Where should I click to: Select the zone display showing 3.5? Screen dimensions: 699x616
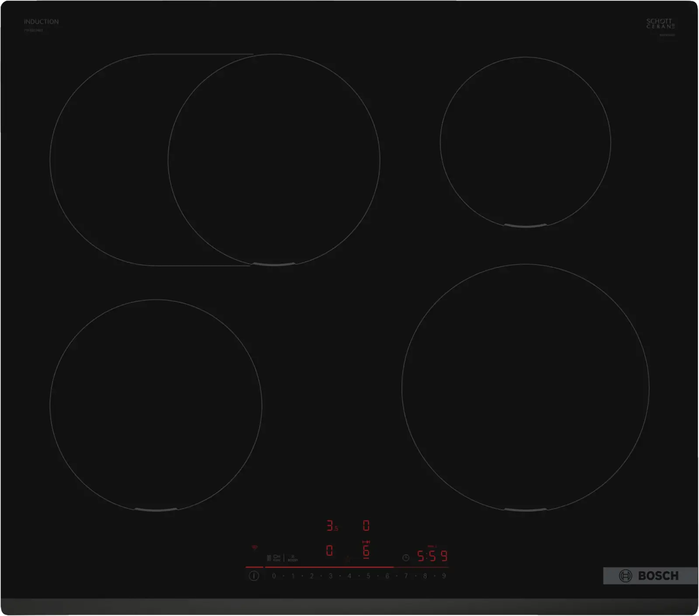click(332, 526)
